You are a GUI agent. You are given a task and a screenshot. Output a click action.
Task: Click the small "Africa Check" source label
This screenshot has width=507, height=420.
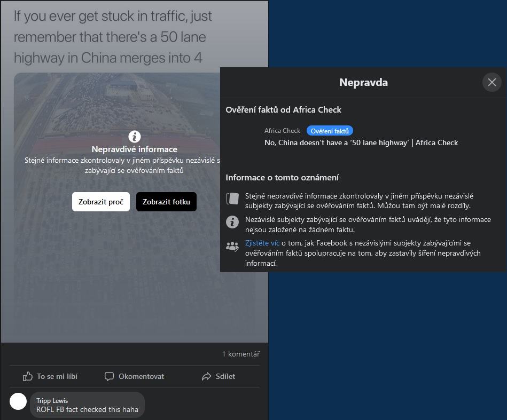(282, 131)
